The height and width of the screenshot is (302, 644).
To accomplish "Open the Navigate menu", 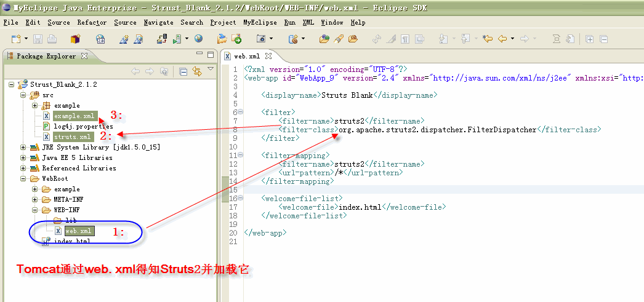I will tap(158, 23).
